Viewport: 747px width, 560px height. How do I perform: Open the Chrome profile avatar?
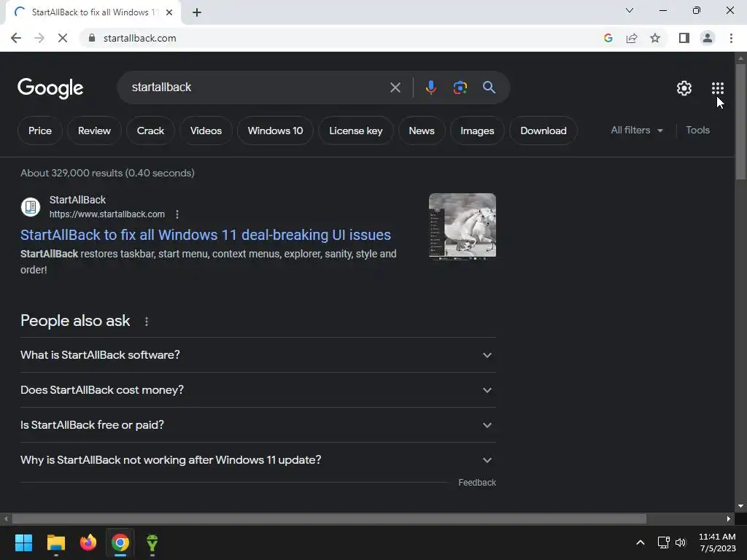tap(708, 38)
